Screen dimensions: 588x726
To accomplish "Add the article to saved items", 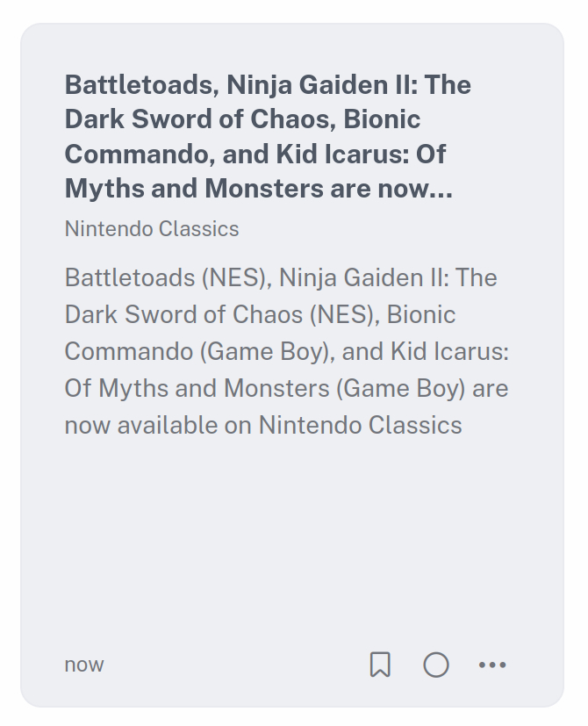I will tap(380, 665).
